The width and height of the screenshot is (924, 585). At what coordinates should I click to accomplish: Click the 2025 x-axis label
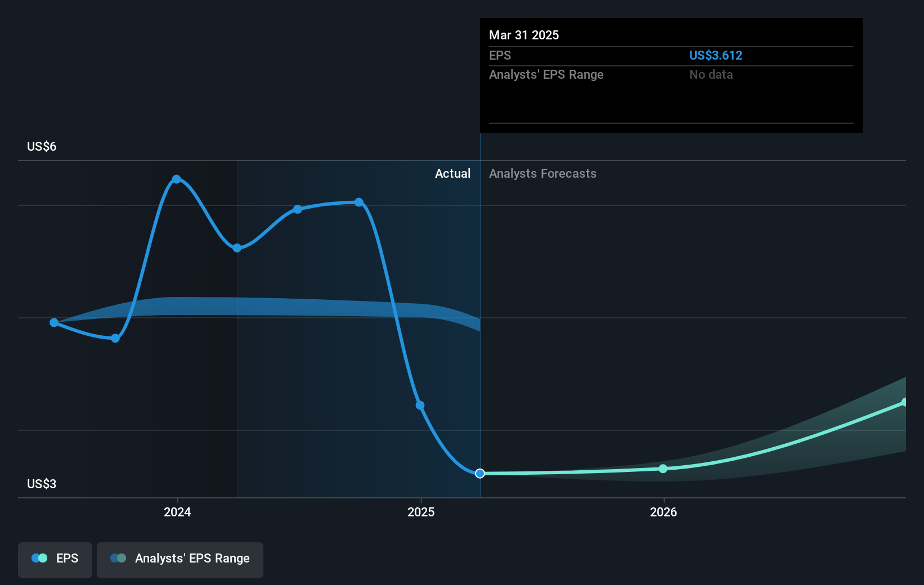(421, 512)
